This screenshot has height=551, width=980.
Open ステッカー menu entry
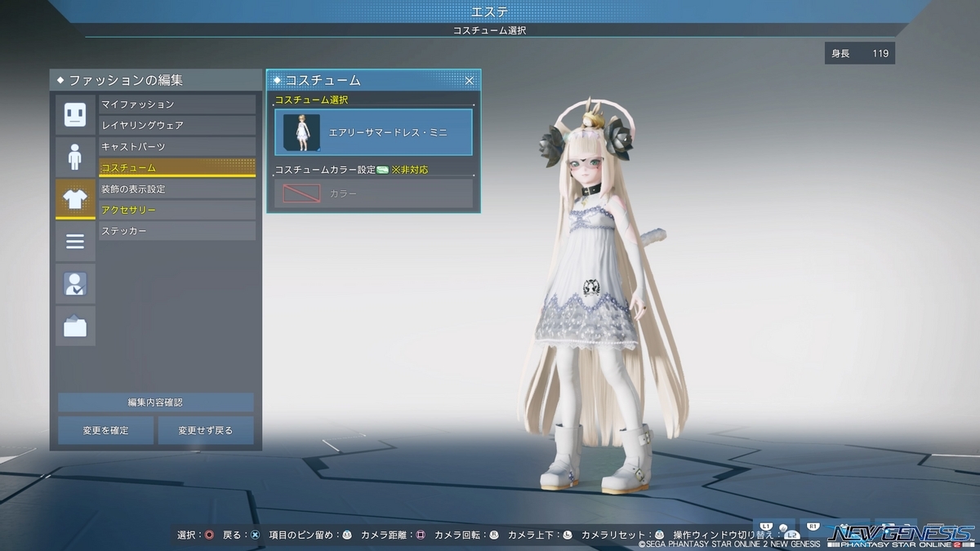coord(177,231)
